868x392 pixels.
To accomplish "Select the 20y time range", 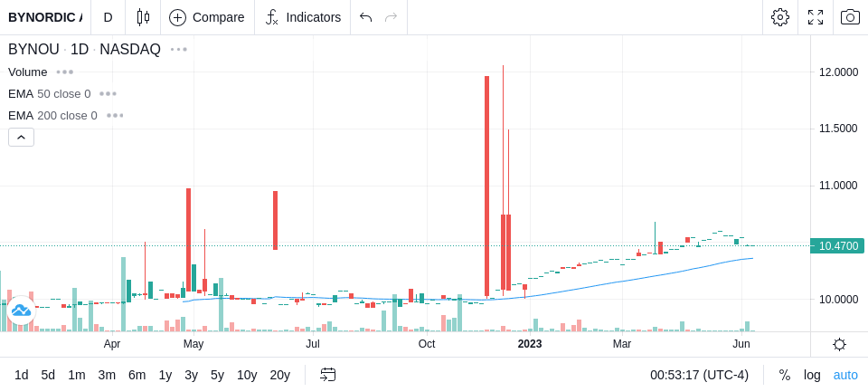I will pyautogui.click(x=279, y=375).
